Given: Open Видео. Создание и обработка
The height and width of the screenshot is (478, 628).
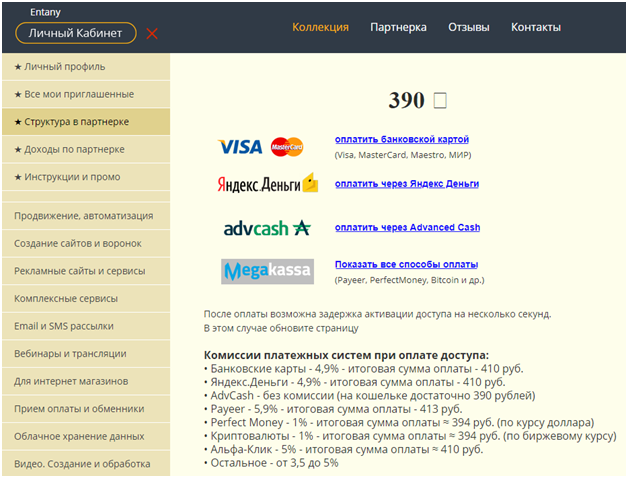Looking at the screenshot, I should point(86,464).
